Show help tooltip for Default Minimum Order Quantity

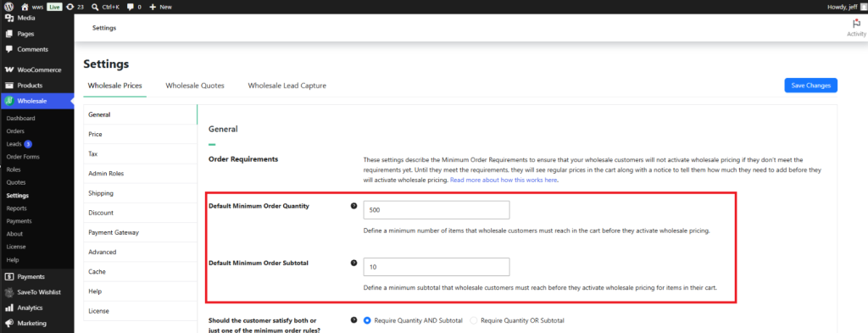click(x=353, y=206)
